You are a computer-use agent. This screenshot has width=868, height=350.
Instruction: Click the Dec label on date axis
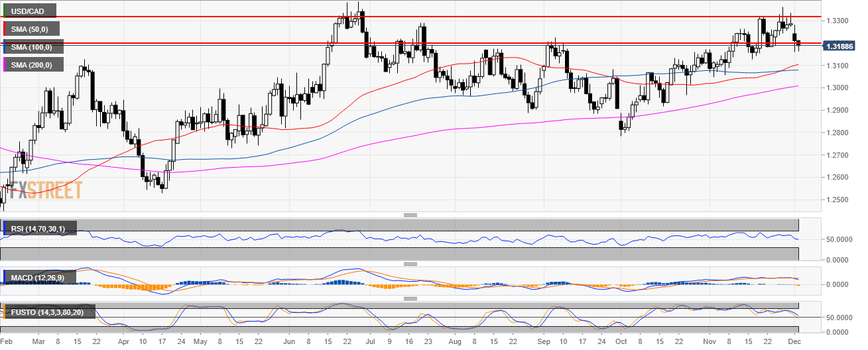[796, 342]
